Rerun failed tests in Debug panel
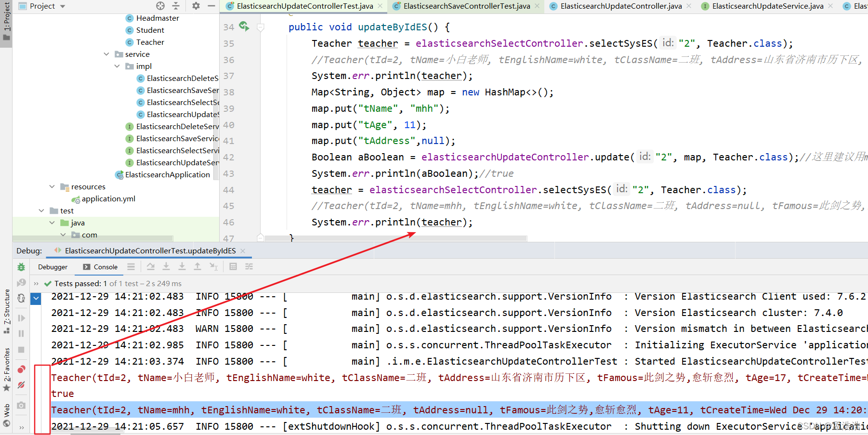 click(21, 283)
